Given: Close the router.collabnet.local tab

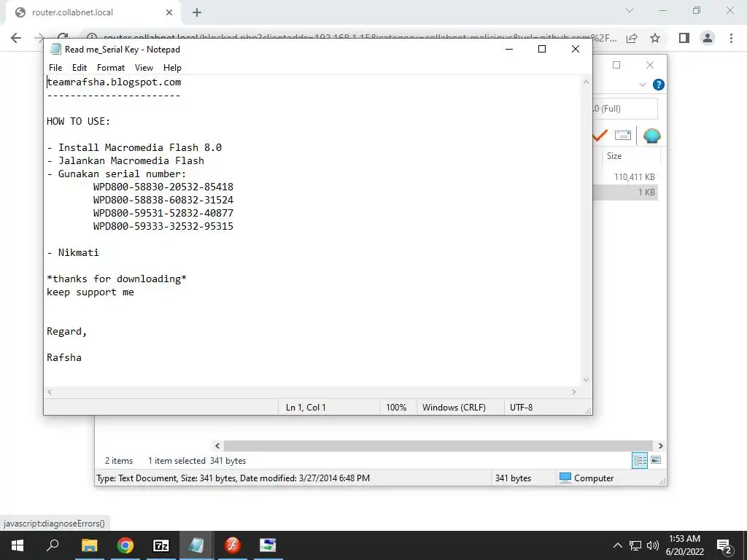Looking at the screenshot, I should tap(169, 12).
